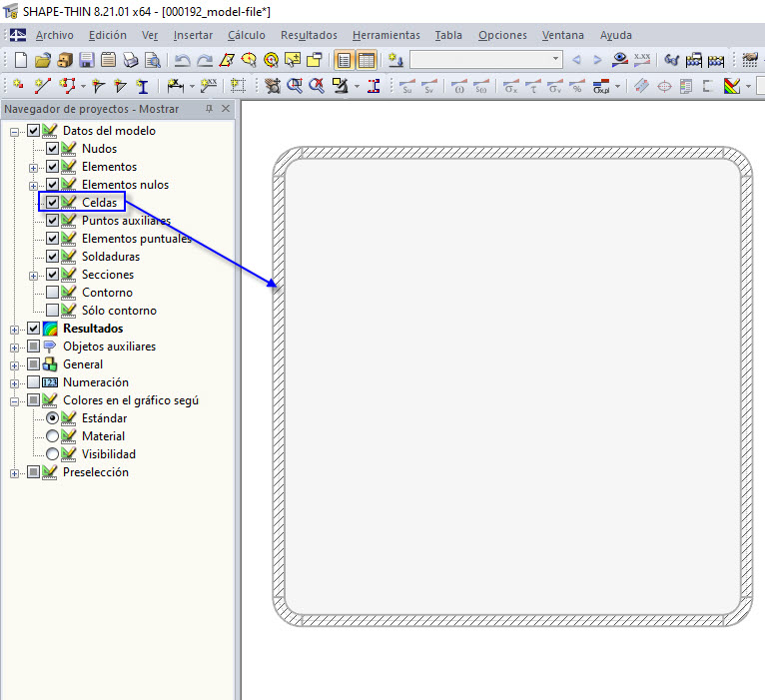Select the new line element tool
Viewport: 765px width, 700px height.
click(x=43, y=86)
